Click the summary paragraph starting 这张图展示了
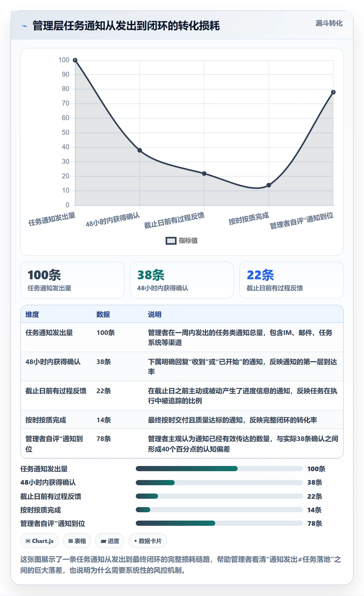This screenshot has width=364, height=596. click(x=181, y=565)
